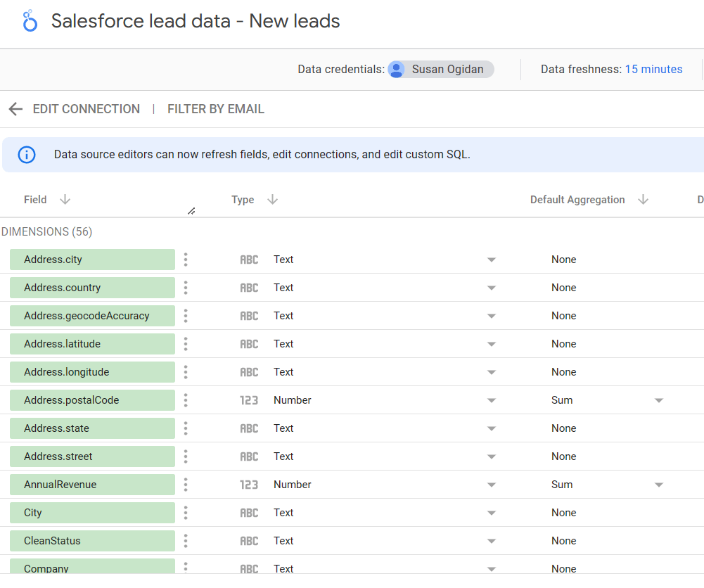Click the info icon in the notification banner
Screen dimensions: 704x588
click(26, 154)
